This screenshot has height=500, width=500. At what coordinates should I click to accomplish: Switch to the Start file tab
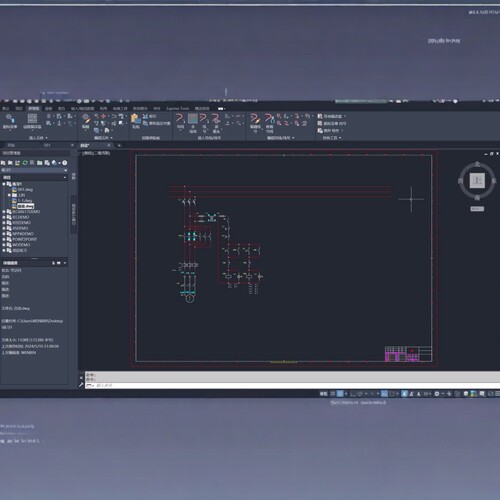[11, 145]
